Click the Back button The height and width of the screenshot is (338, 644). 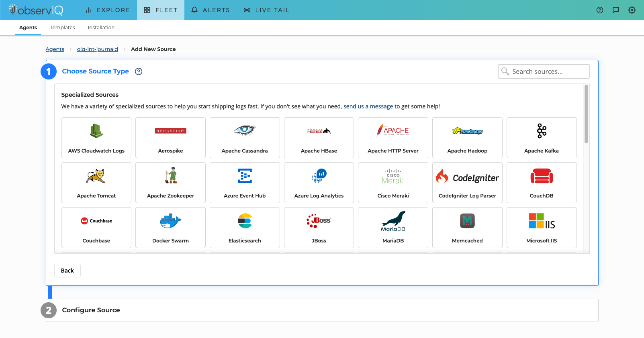(x=67, y=271)
